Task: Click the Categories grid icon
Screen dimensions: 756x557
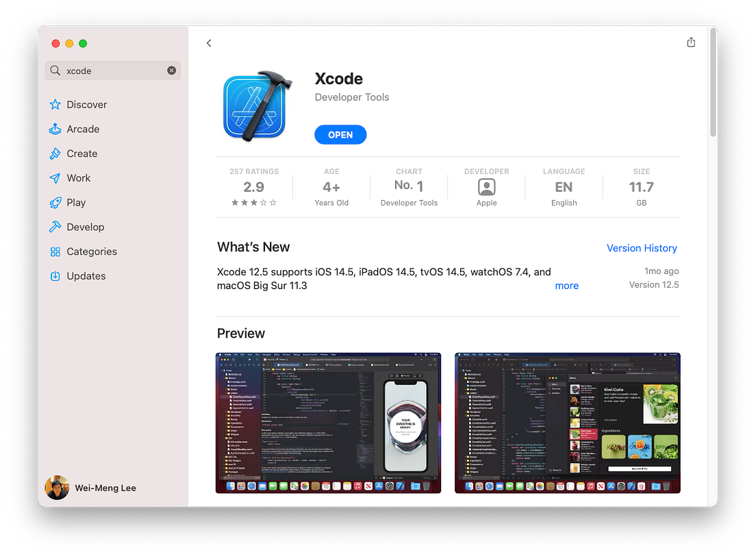Action: [55, 251]
